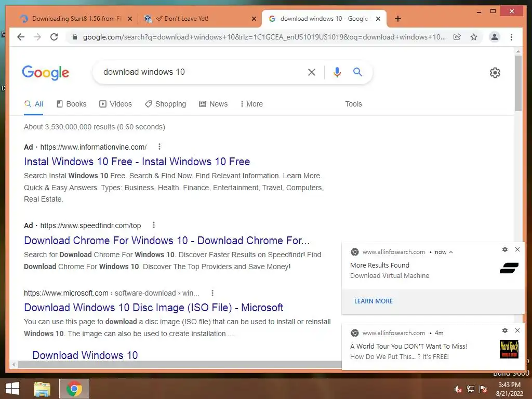Open 'Download Windows 10 Disc Image' Microsoft link
532x399 pixels.
(x=153, y=308)
